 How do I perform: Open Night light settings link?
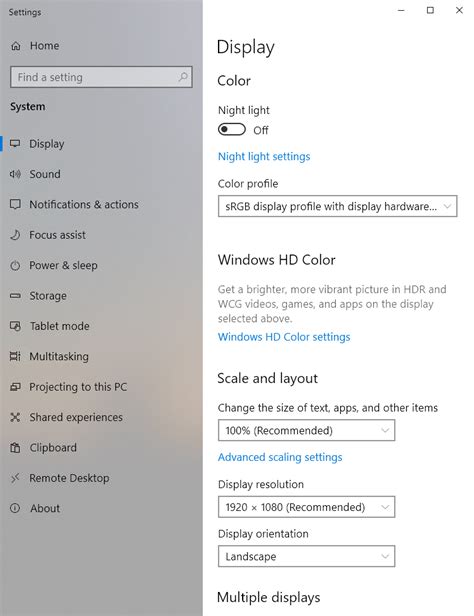click(264, 156)
